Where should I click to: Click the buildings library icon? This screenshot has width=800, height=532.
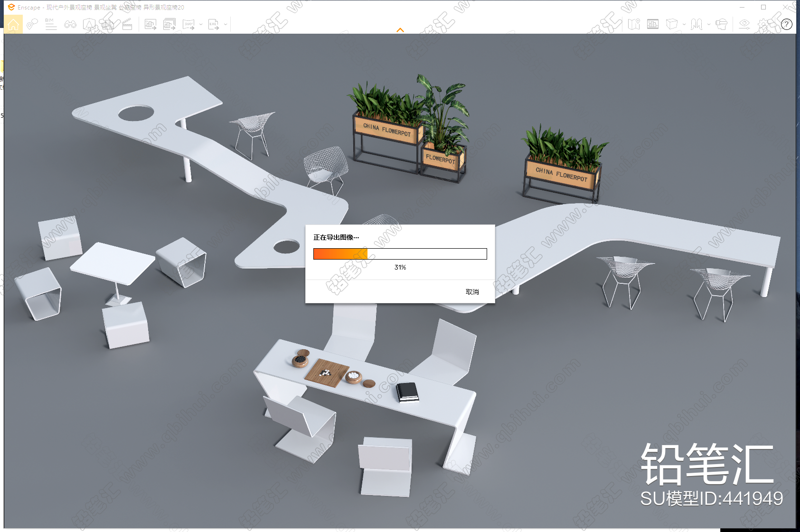coord(108,24)
